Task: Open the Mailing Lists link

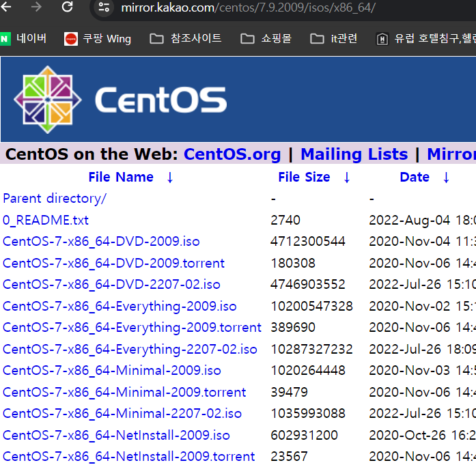Action: tap(354, 154)
